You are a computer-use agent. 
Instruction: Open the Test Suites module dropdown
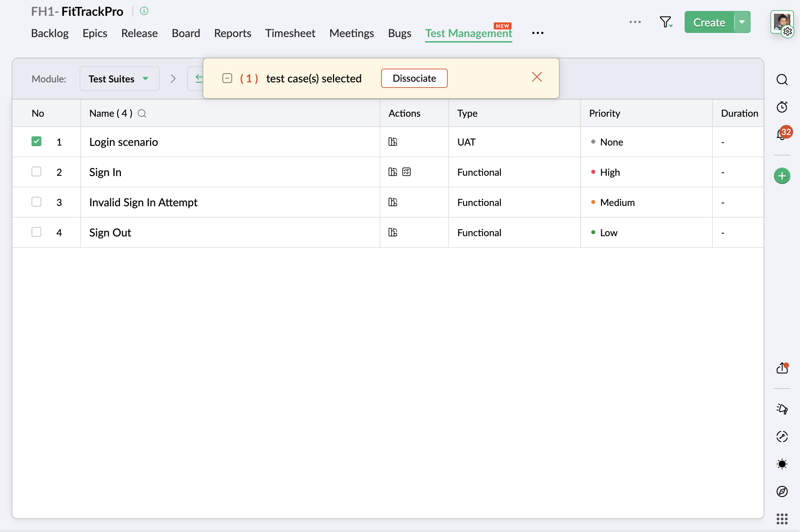[x=119, y=79]
